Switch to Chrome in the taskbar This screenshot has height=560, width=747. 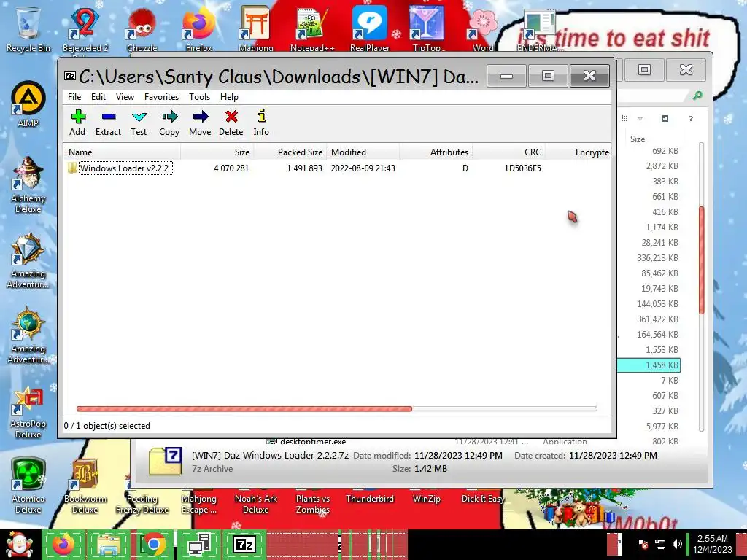coord(153,544)
